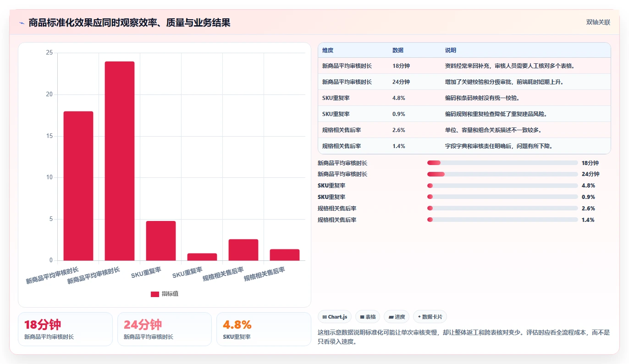Click the shortest chart bar, just under 1
The width and height of the screenshot is (629, 364).
[x=202, y=257]
